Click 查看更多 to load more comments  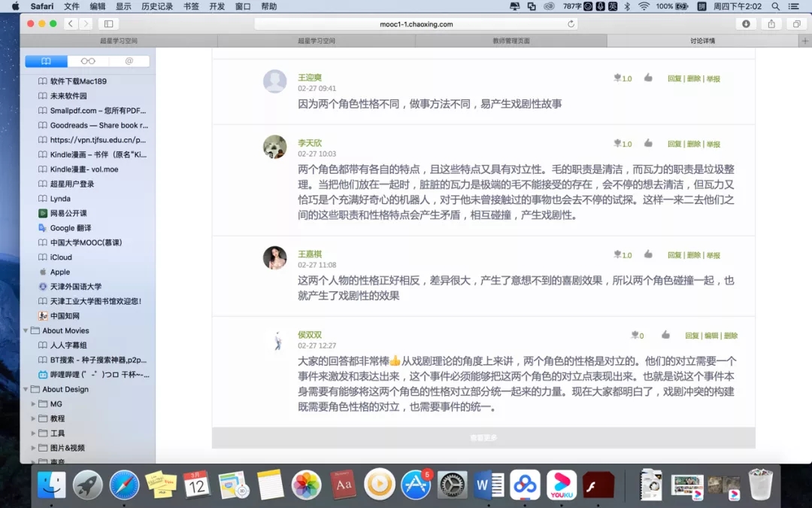pos(483,437)
